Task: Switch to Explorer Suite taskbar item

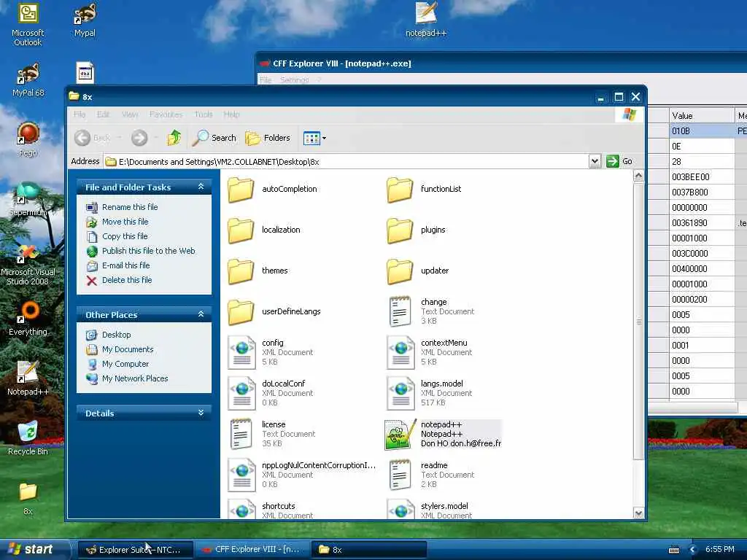Action: pos(135,550)
